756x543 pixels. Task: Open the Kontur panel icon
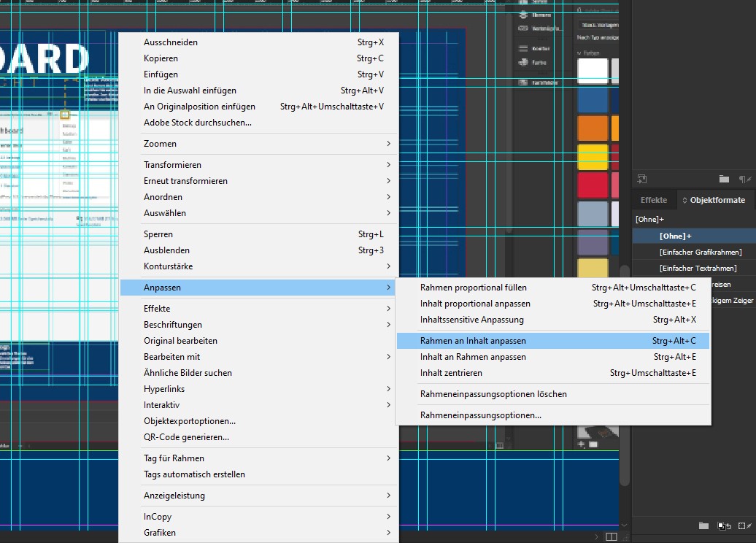tap(541, 47)
